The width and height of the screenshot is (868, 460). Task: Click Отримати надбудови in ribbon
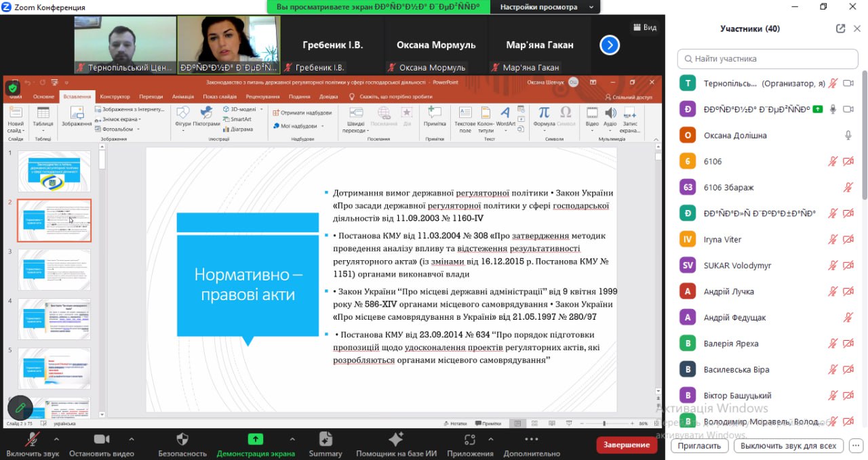coord(302,112)
